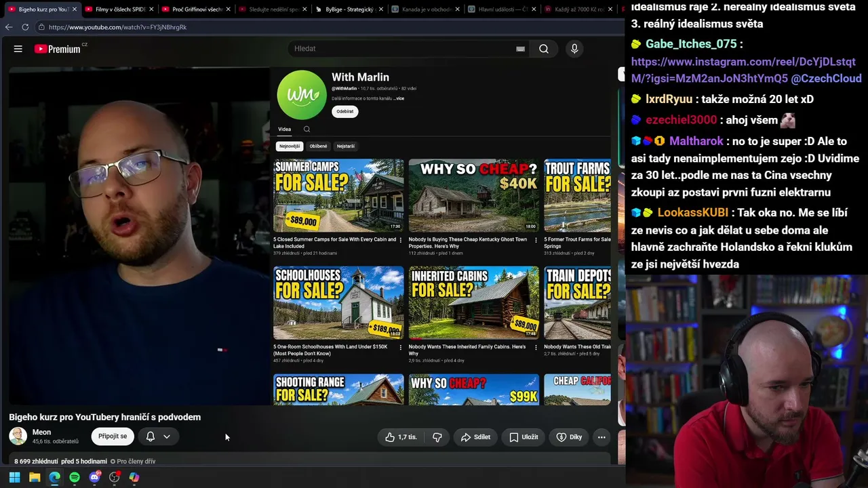The height and width of the screenshot is (488, 868).
Task: Click the search icon on With Marlin's channel
Action: point(307,129)
